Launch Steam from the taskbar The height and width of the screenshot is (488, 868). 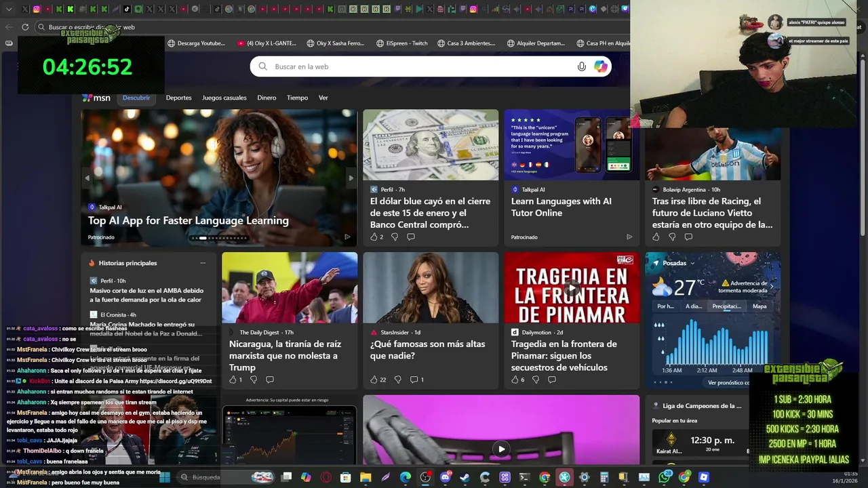(465, 477)
